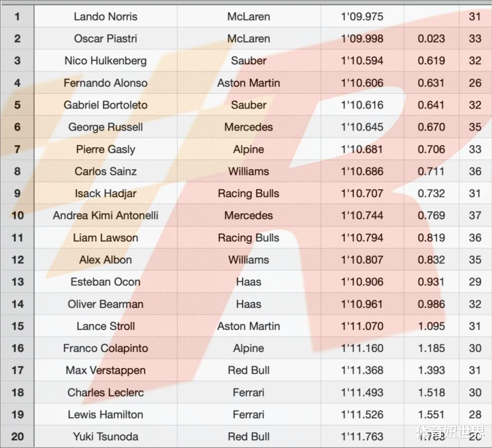Screen dimensions: 492x448
Task: Select row number 3 header
Action: tap(17, 61)
